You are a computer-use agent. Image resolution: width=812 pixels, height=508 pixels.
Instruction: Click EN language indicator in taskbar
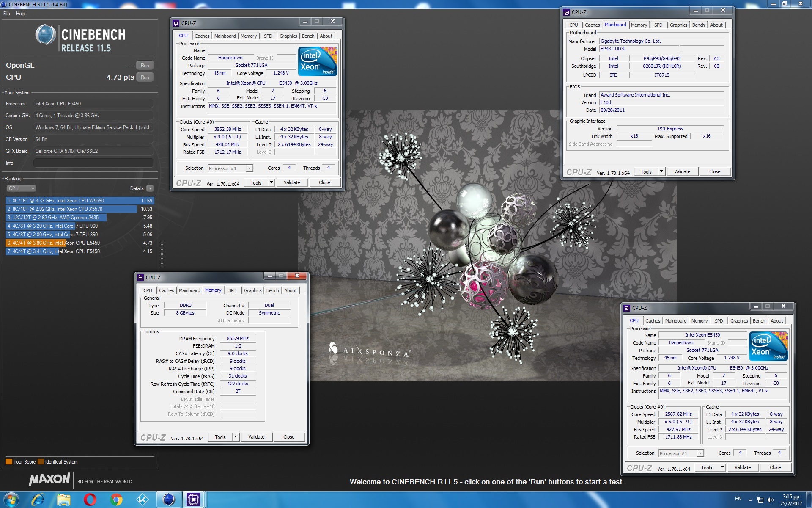click(738, 499)
